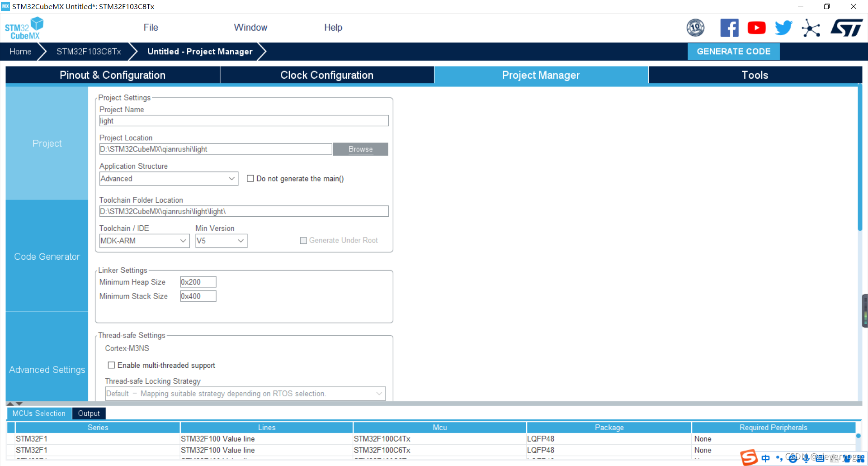
Task: Open the Window menu
Action: pos(250,28)
